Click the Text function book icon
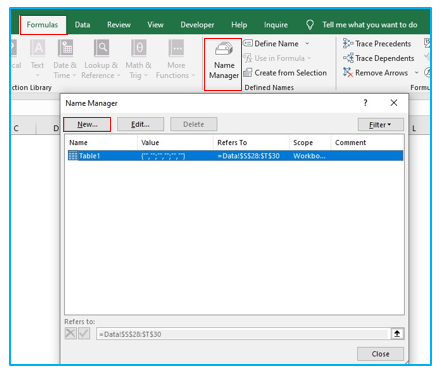Image resolution: width=441 pixels, height=376 pixels. (x=38, y=48)
